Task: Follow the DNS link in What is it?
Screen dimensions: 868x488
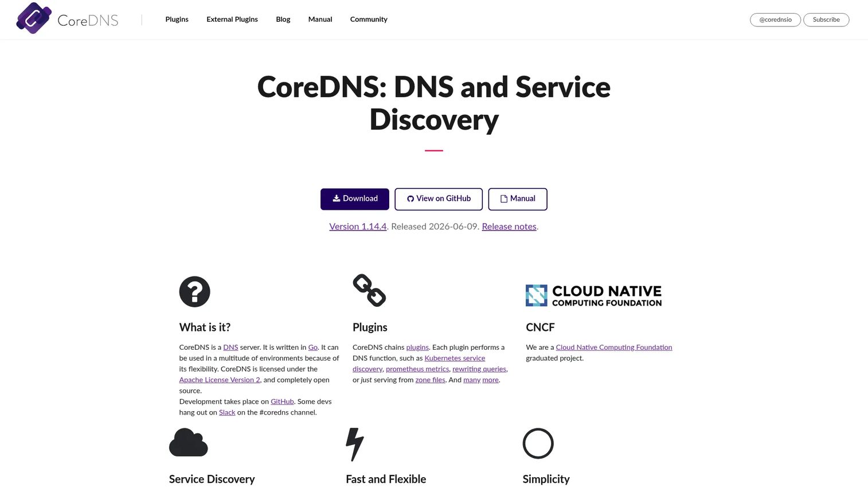Action: pyautogui.click(x=230, y=348)
